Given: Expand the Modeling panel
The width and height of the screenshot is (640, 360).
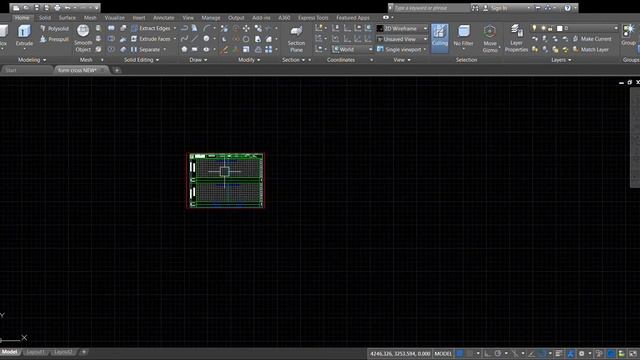Looking at the screenshot, I should pyautogui.click(x=32, y=60).
